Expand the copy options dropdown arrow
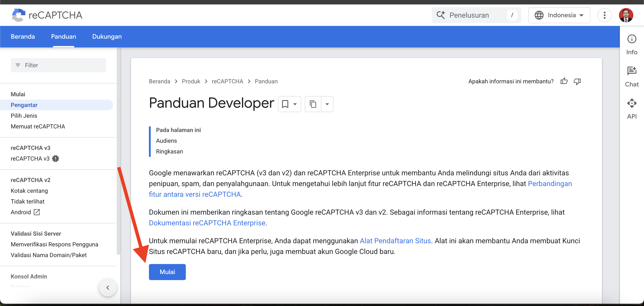The image size is (644, 306). point(327,104)
